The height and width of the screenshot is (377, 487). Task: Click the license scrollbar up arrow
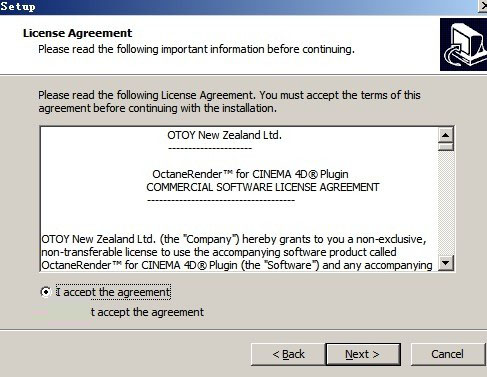tap(446, 135)
